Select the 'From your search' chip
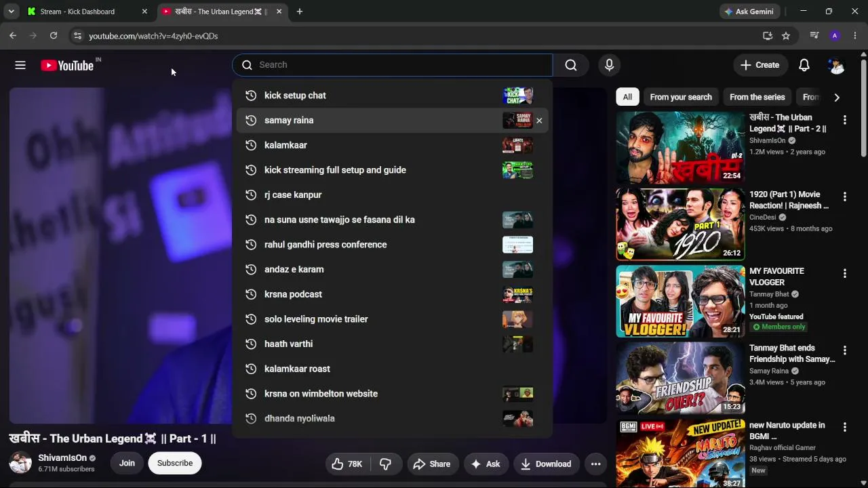 (681, 97)
